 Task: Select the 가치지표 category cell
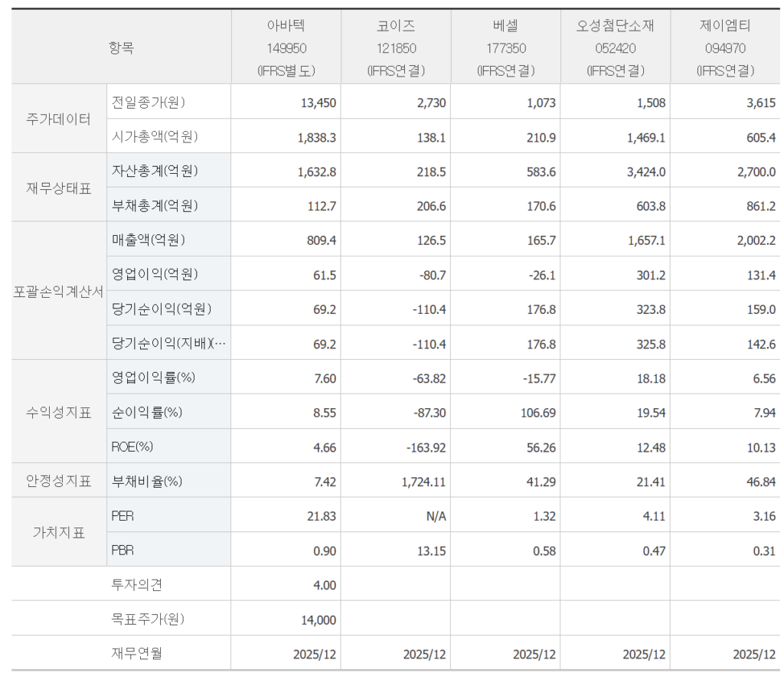pyautogui.click(x=58, y=532)
